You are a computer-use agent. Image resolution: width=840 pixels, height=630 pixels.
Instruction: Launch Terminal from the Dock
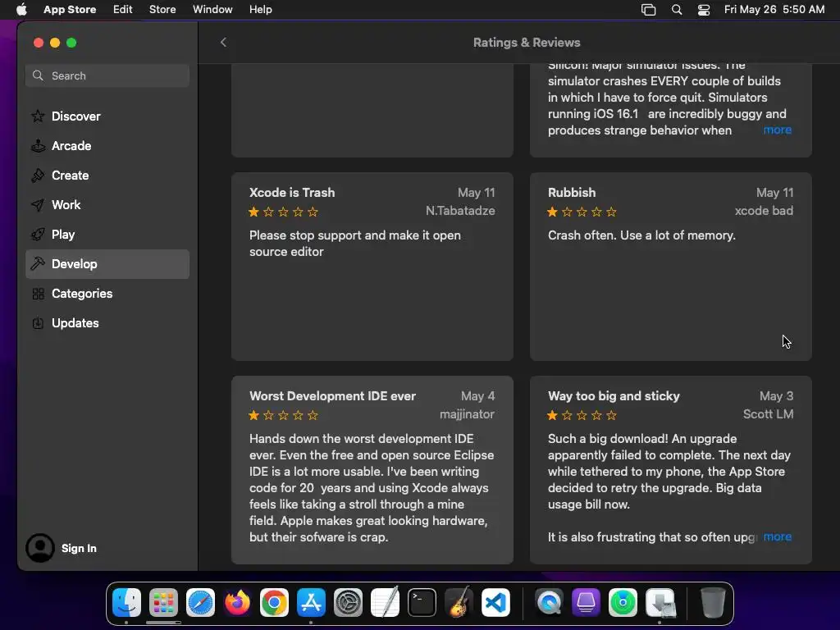pos(422,603)
